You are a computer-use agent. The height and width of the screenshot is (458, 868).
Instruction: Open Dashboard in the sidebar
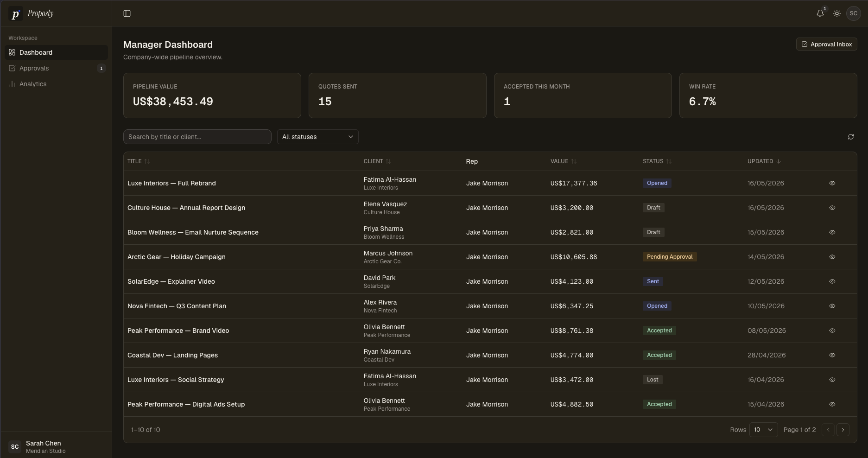[x=56, y=52]
